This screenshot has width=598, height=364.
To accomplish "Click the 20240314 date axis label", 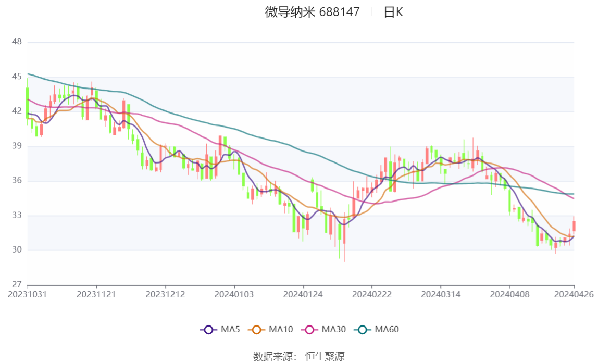I will coord(441,295).
